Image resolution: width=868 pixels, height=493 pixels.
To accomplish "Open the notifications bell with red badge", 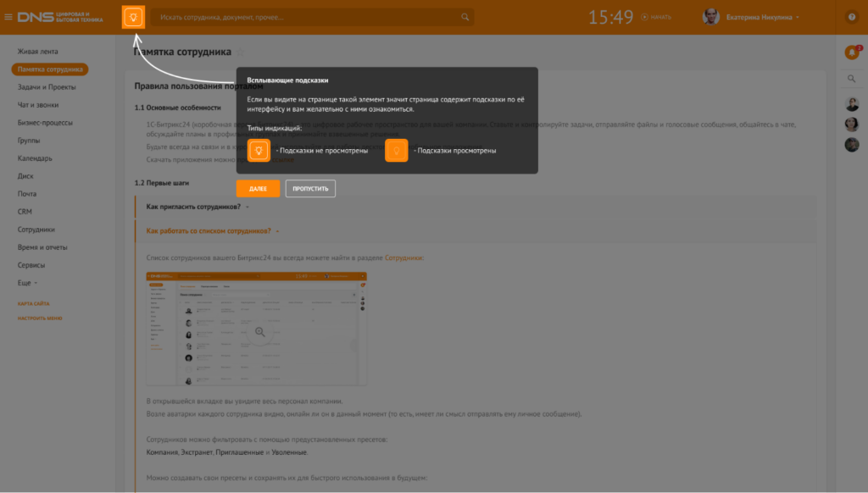I will [852, 52].
